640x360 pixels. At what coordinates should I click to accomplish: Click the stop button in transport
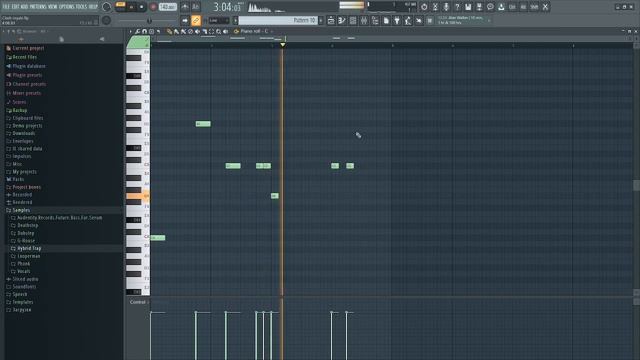(x=142, y=7)
